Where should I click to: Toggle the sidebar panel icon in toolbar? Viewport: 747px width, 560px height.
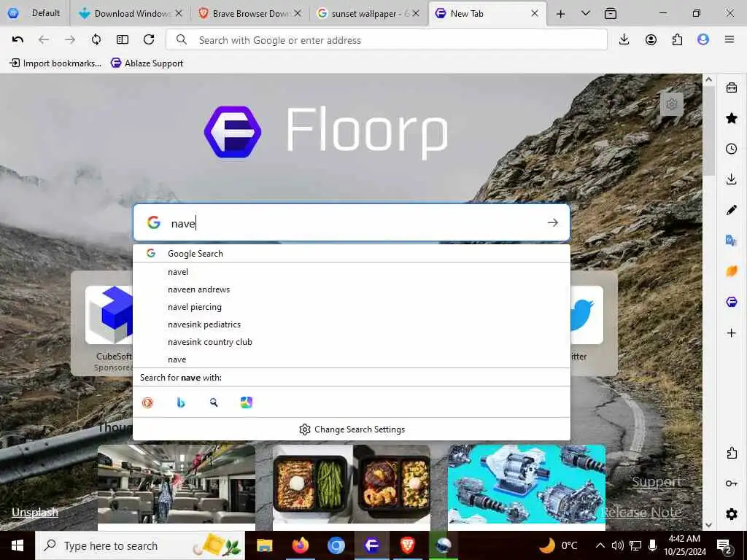click(123, 39)
